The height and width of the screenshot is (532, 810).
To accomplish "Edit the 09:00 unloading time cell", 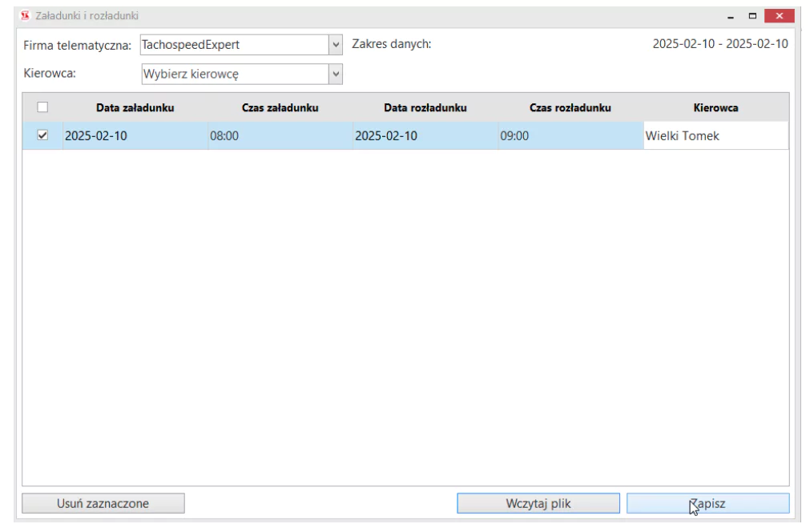I will pos(570,135).
